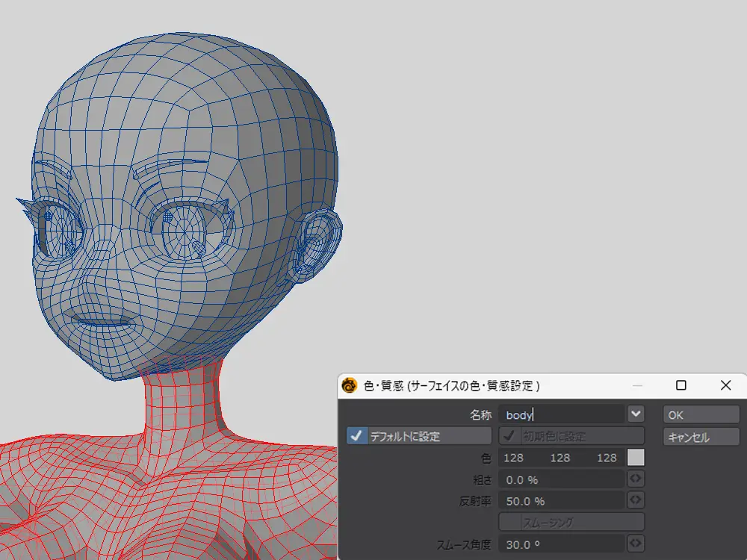
Task: Toggle the 初期色に設定 checkbox
Action: (x=510, y=436)
